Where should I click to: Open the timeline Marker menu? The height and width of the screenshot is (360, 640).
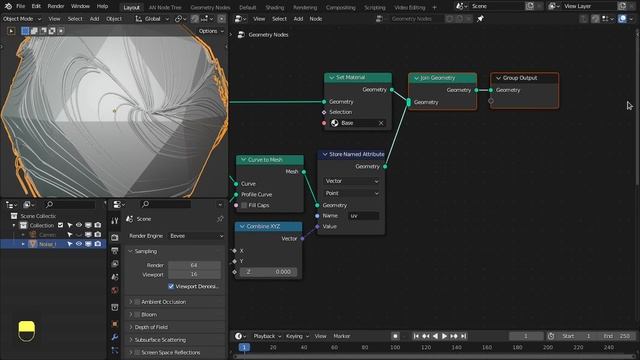pos(342,336)
